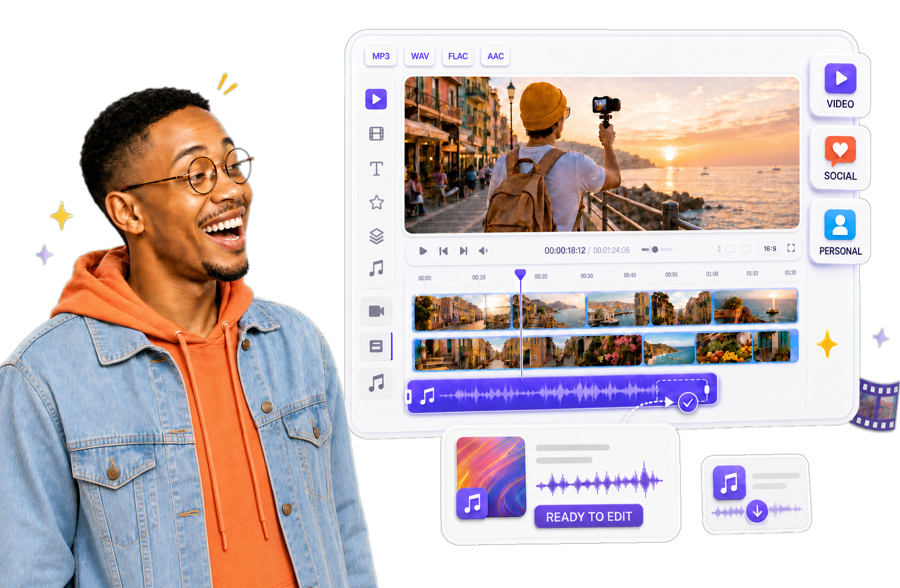Select the Text tool icon
Image resolution: width=900 pixels, height=588 pixels.
click(376, 168)
